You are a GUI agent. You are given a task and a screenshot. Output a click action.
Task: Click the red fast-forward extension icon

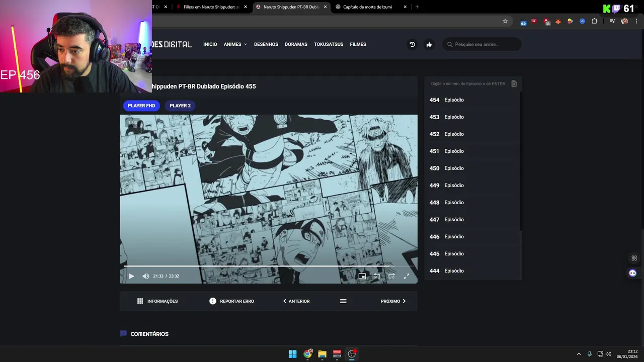pyautogui.click(x=534, y=21)
